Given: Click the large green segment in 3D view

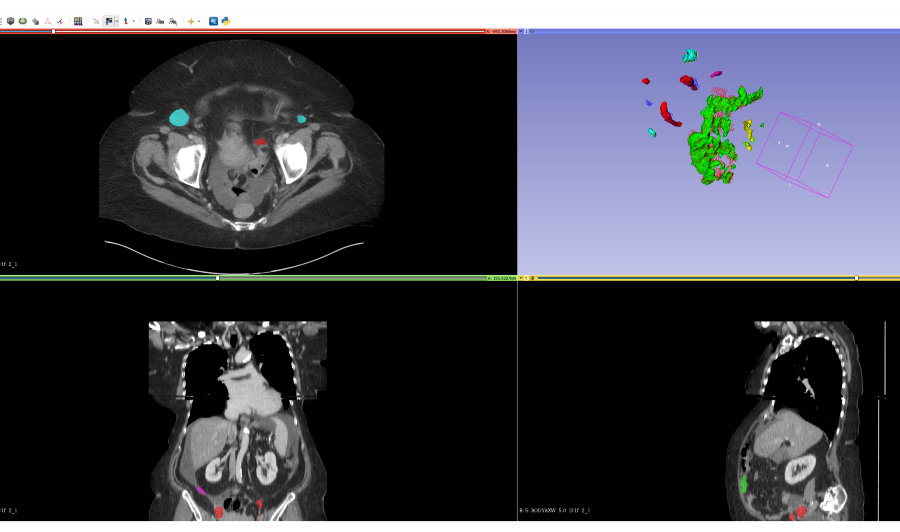Looking at the screenshot, I should pos(712,146).
